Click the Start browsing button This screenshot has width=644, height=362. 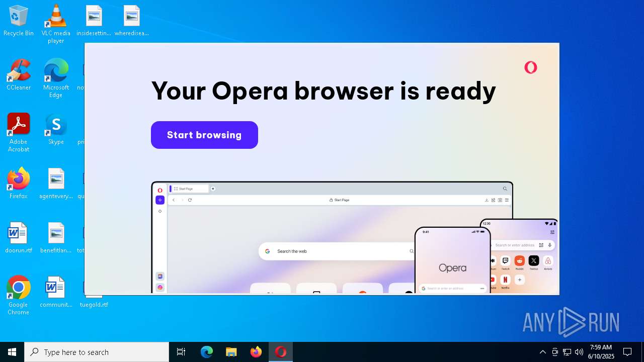[204, 135]
